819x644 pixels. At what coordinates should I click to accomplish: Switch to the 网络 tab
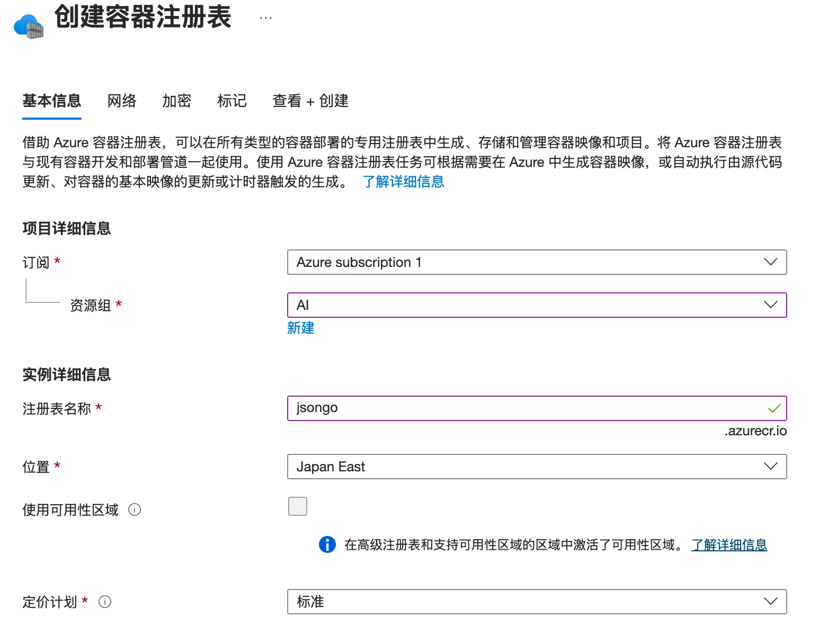point(122,101)
